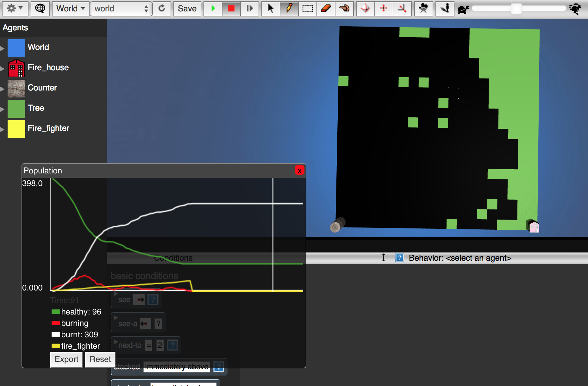
Task: Close the Population plot window
Action: 299,171
